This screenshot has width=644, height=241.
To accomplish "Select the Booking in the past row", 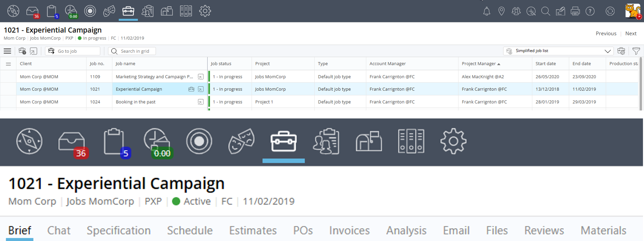I will [x=135, y=102].
